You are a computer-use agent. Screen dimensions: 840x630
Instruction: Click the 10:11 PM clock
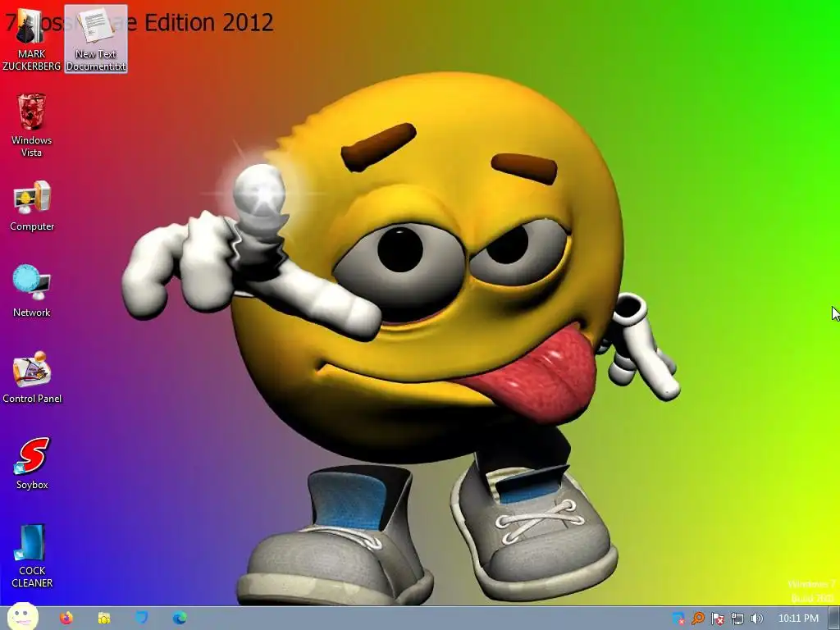[798, 619]
